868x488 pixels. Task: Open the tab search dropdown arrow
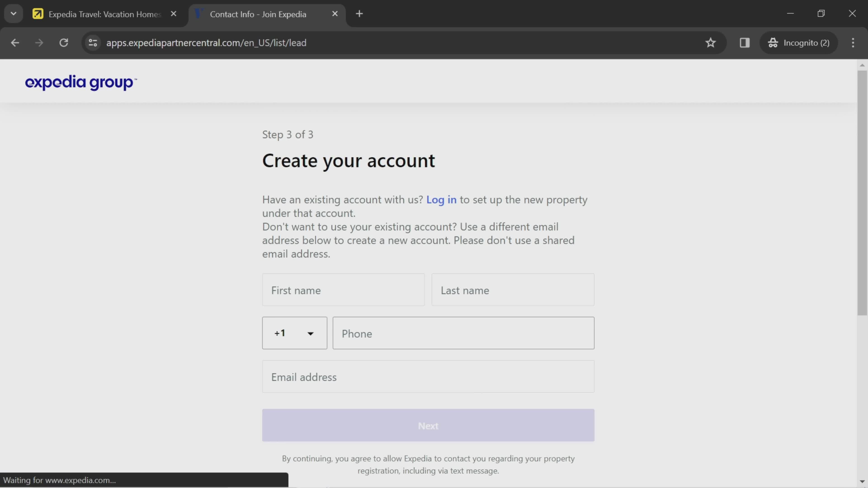(14, 14)
